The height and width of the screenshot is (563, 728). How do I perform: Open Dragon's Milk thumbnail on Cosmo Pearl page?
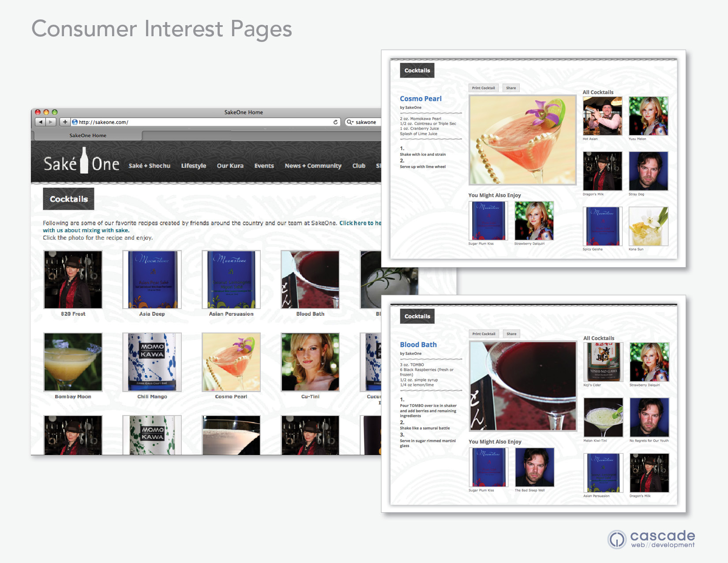pyautogui.click(x=602, y=171)
